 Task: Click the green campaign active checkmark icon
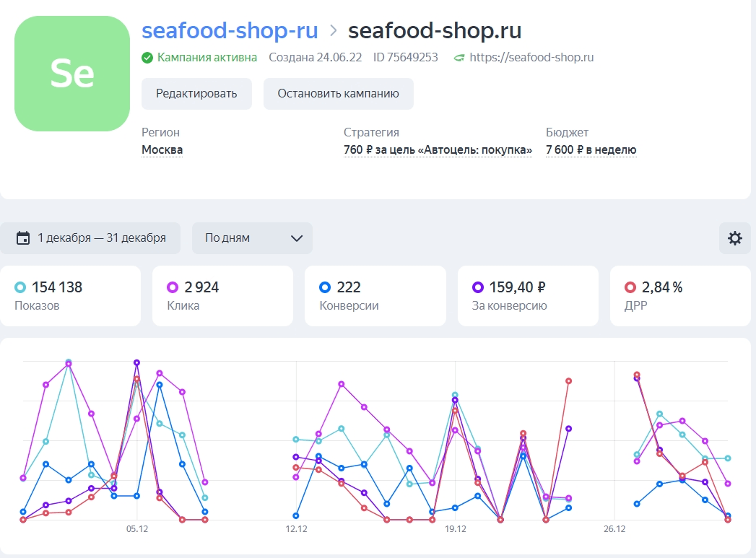coord(147,58)
